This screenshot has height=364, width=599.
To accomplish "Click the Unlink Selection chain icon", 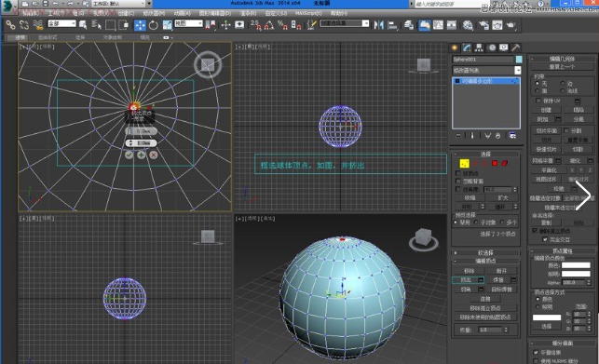I will click(24, 25).
